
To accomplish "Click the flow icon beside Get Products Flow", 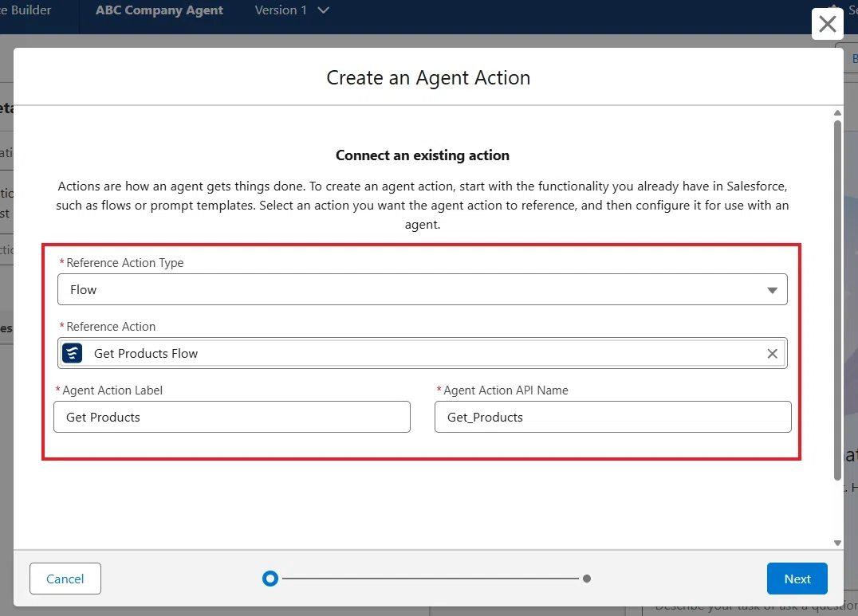I will coord(73,353).
